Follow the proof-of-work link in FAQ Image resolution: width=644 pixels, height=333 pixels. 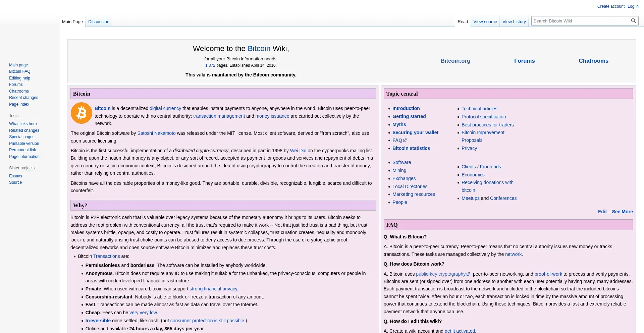548,274
